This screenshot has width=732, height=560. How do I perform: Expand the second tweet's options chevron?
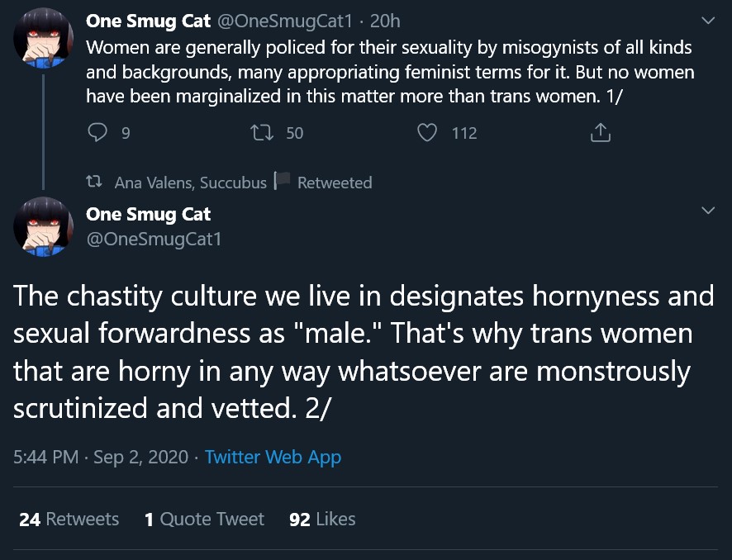point(708,211)
